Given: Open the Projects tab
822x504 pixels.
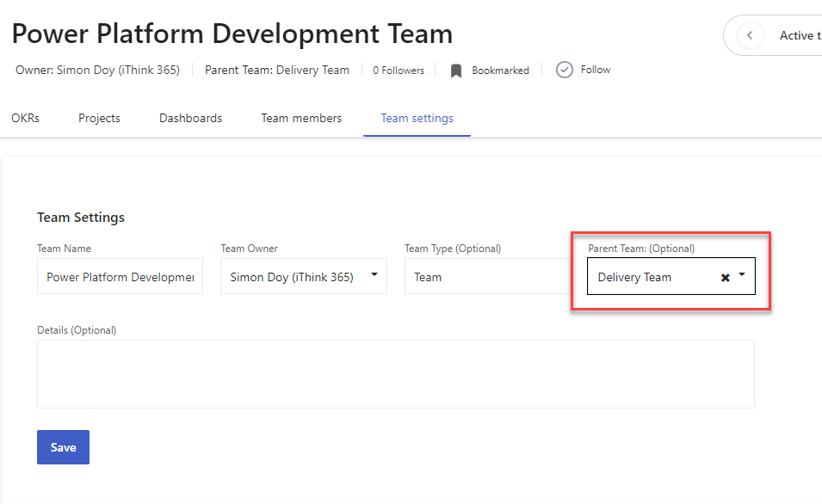Looking at the screenshot, I should tap(99, 118).
